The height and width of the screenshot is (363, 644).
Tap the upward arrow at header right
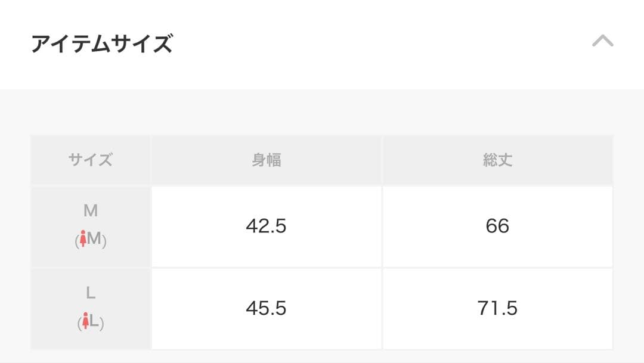[x=602, y=41]
